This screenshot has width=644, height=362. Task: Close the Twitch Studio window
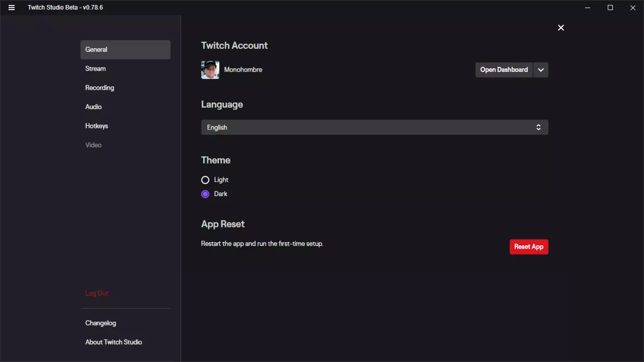click(x=633, y=8)
